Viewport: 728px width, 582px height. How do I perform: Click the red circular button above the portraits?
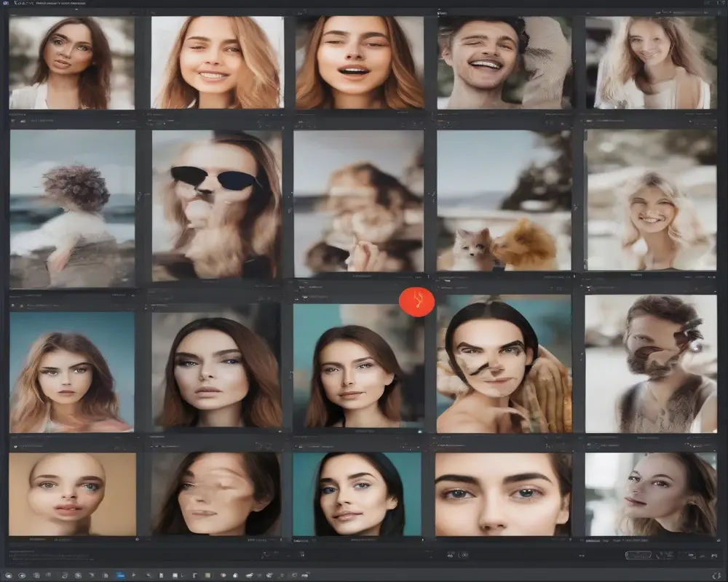[416, 302]
